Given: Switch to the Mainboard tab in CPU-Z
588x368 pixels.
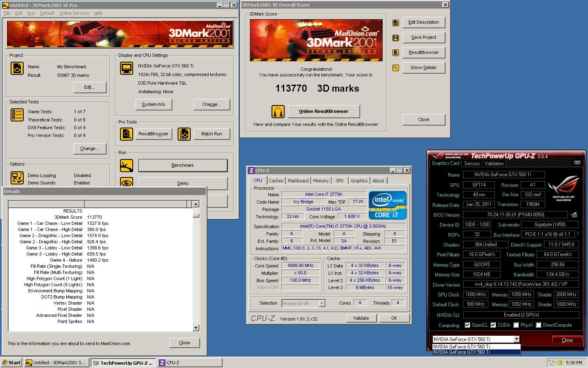Looking at the screenshot, I should [x=298, y=181].
